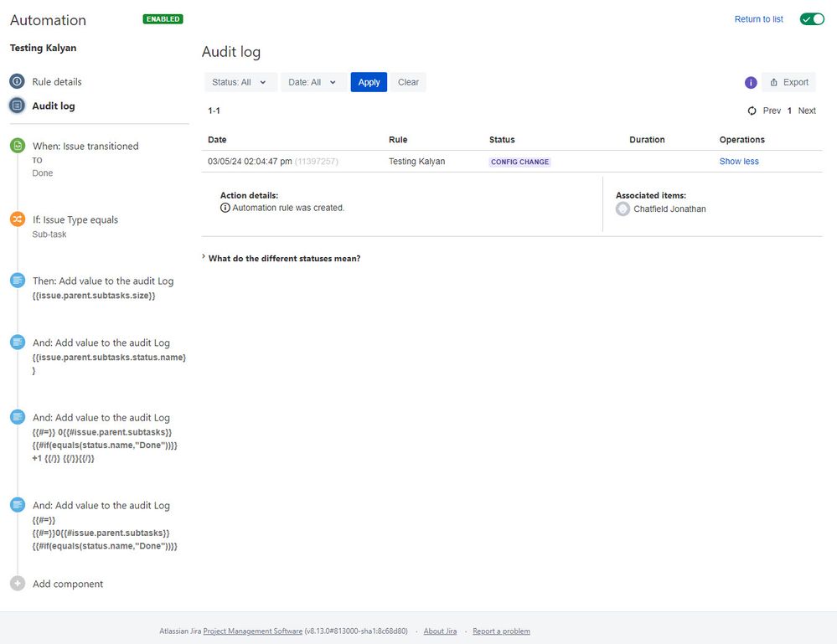
Task: Select audit Log action containing +1
Action: click(x=105, y=437)
